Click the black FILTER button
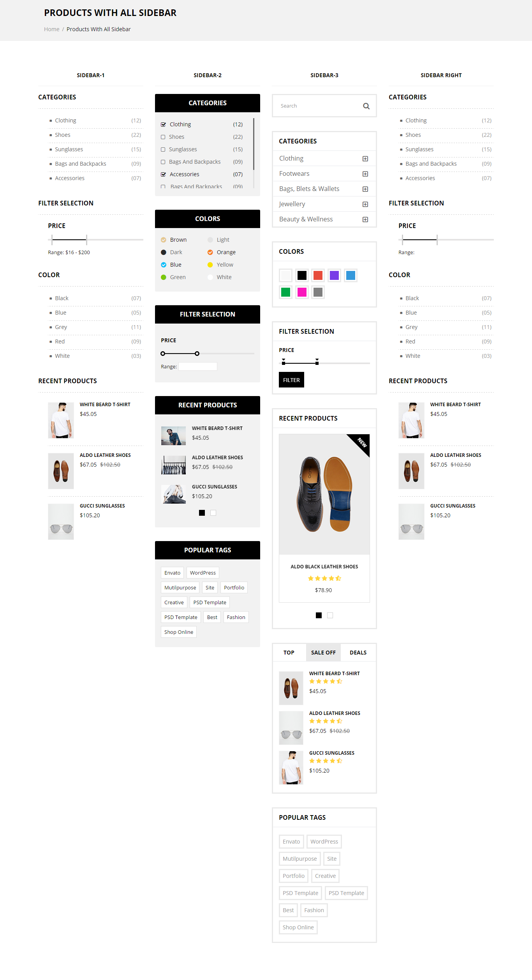Screen dimensions: 532x980 291,380
